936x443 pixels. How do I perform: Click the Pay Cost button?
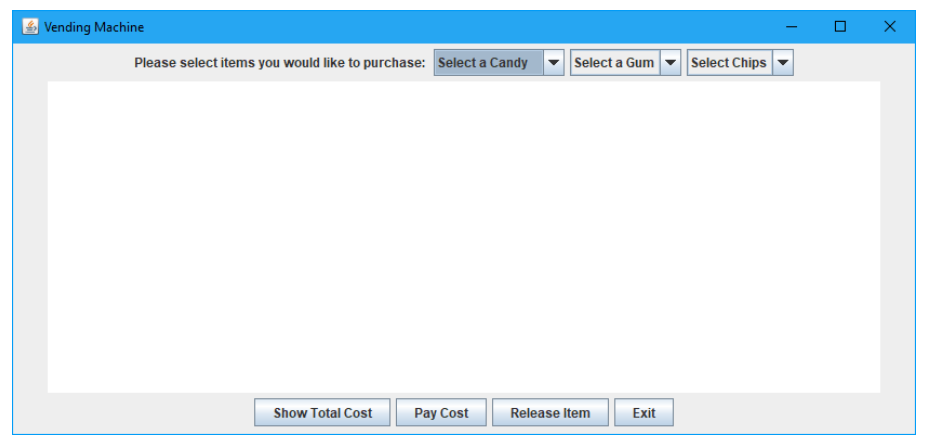(x=441, y=413)
